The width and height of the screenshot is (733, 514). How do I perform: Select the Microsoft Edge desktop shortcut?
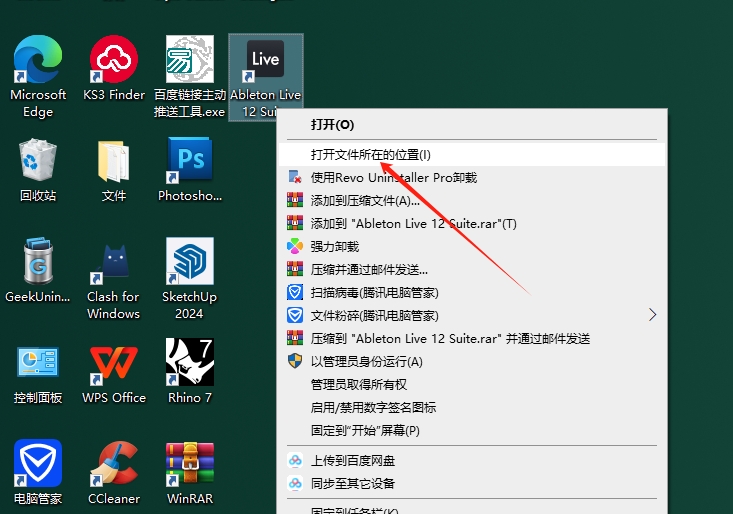pyautogui.click(x=38, y=77)
